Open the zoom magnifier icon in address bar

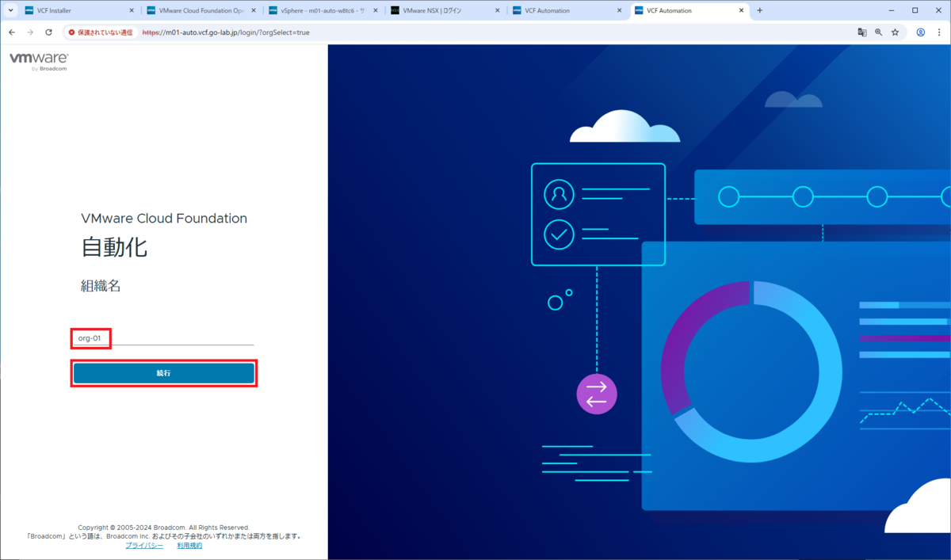878,32
